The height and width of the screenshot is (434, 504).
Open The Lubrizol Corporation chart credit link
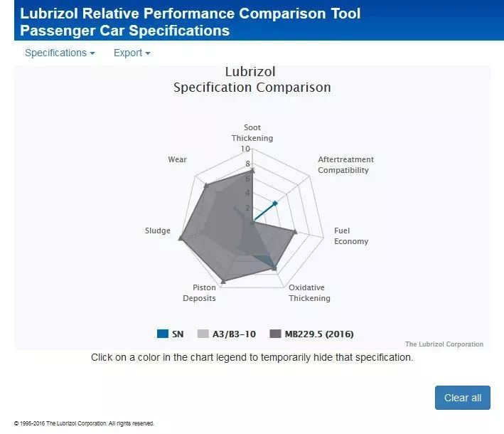pos(444,344)
